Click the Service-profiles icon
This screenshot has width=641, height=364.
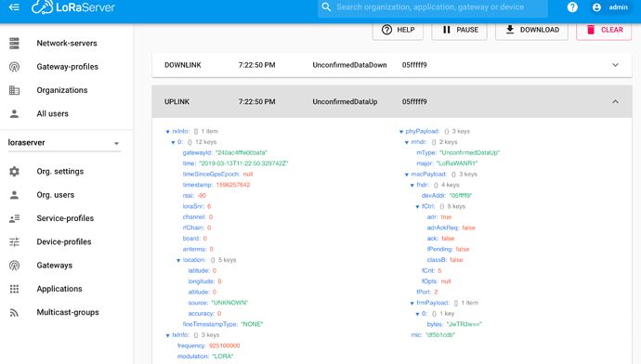(x=14, y=218)
